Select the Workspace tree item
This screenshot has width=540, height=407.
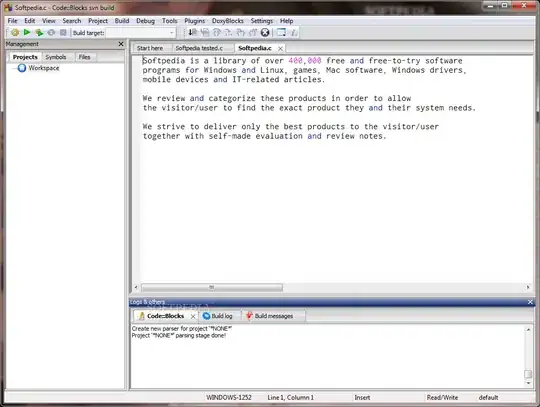44,68
